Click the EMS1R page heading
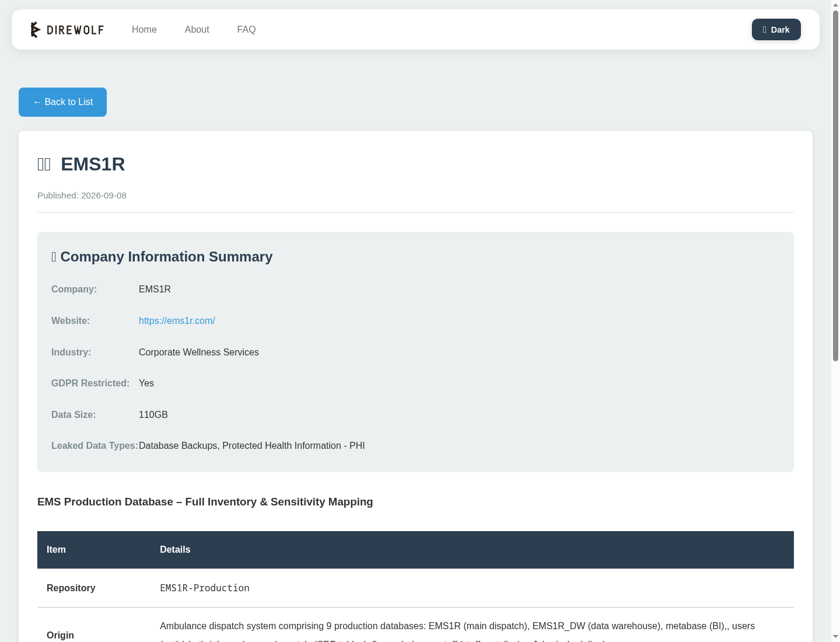Screen dimensions: 840x642 tap(93, 165)
